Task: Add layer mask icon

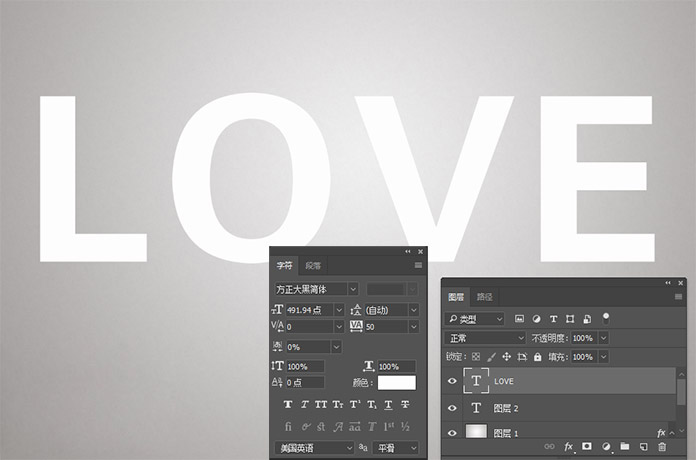Action: (587, 446)
